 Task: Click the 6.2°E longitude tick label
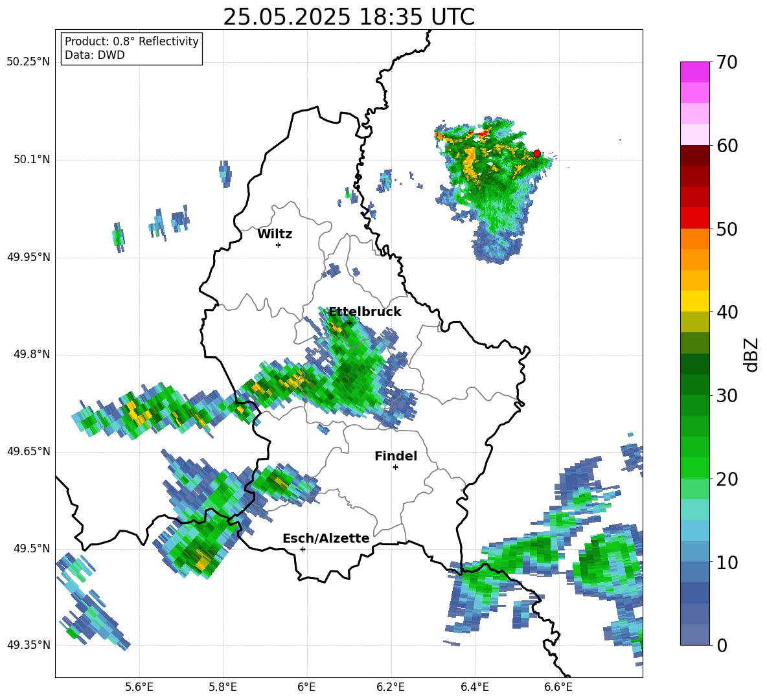(391, 687)
